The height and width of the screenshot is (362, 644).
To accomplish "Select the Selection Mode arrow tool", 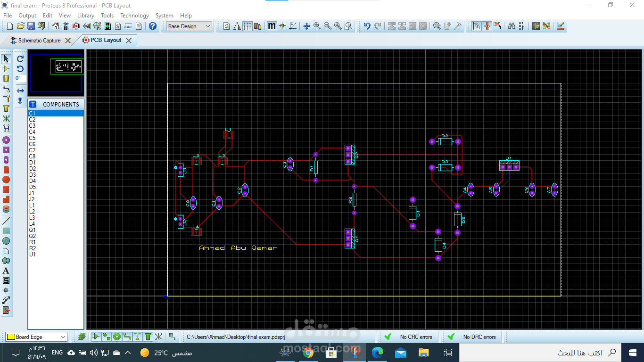I will (6, 59).
